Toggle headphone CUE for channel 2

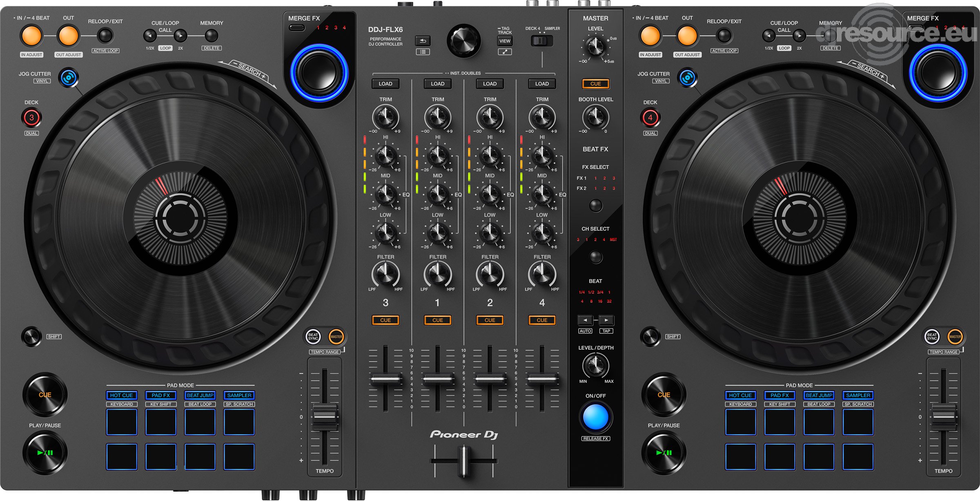click(x=490, y=320)
